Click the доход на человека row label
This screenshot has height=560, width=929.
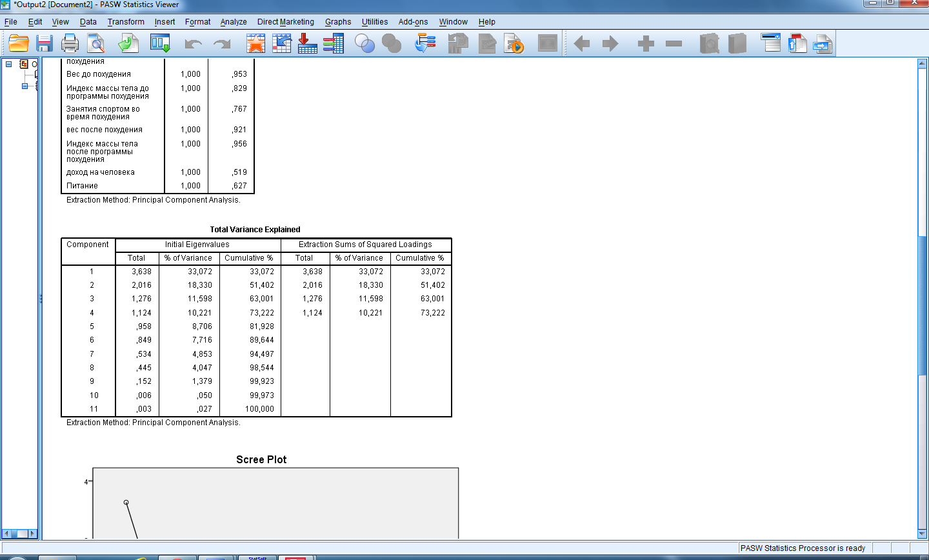(101, 172)
